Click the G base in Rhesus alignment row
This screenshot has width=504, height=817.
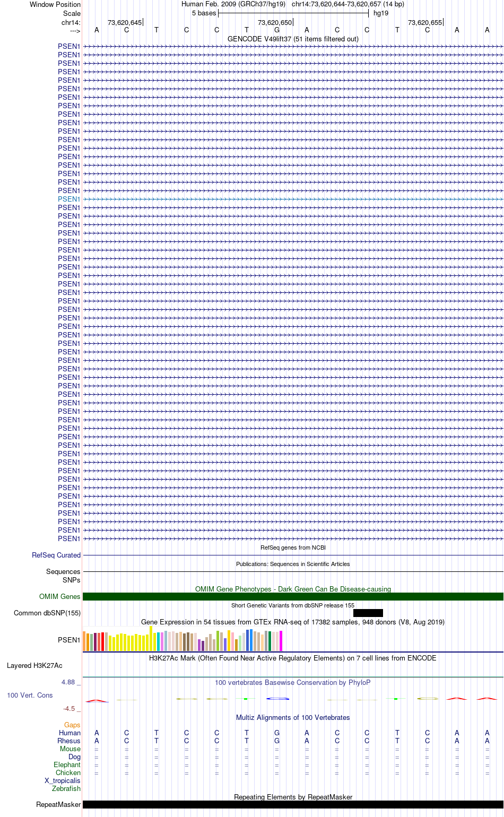(x=277, y=741)
